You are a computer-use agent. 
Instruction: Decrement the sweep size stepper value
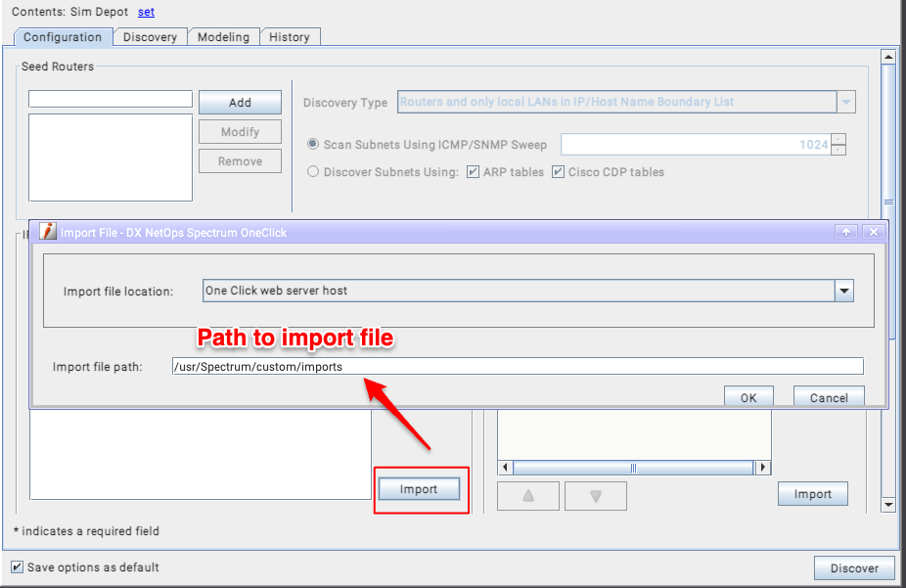click(838, 150)
